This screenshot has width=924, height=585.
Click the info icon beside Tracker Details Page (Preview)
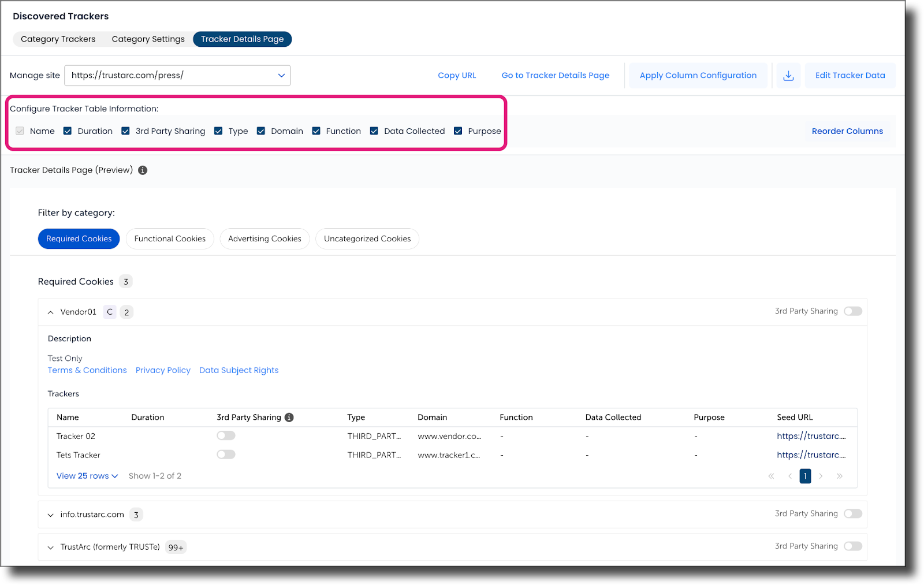(x=142, y=170)
